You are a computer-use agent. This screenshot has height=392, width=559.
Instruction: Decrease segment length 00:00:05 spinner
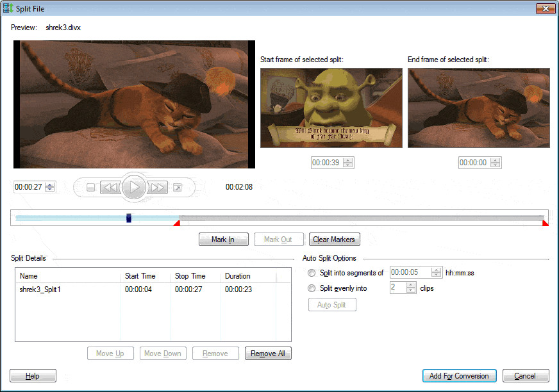click(436, 275)
